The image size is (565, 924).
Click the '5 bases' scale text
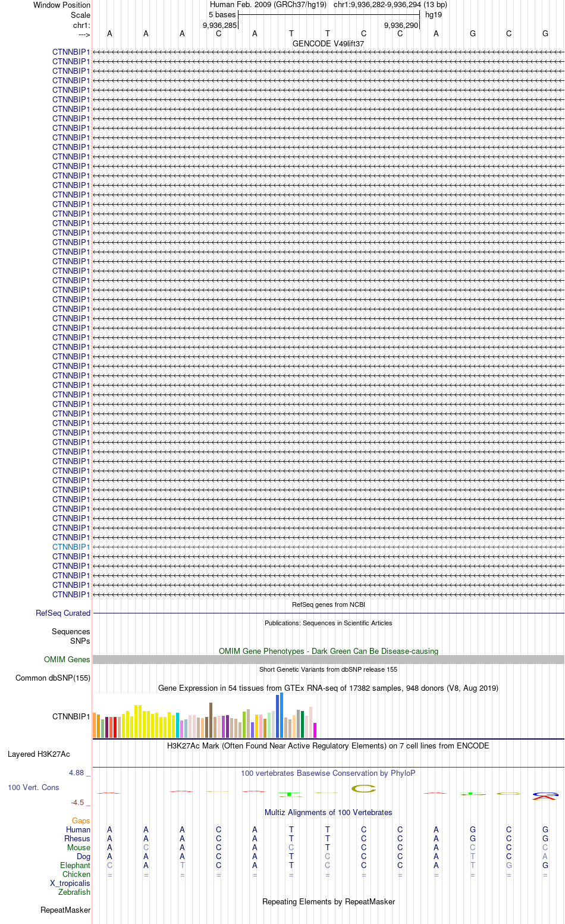[222, 15]
